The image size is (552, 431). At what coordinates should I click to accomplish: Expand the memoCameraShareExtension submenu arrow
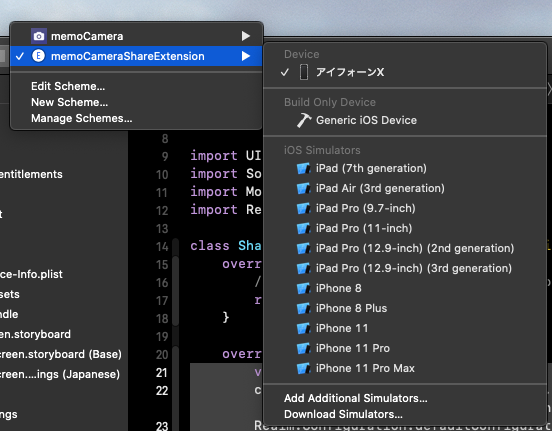tap(246, 56)
